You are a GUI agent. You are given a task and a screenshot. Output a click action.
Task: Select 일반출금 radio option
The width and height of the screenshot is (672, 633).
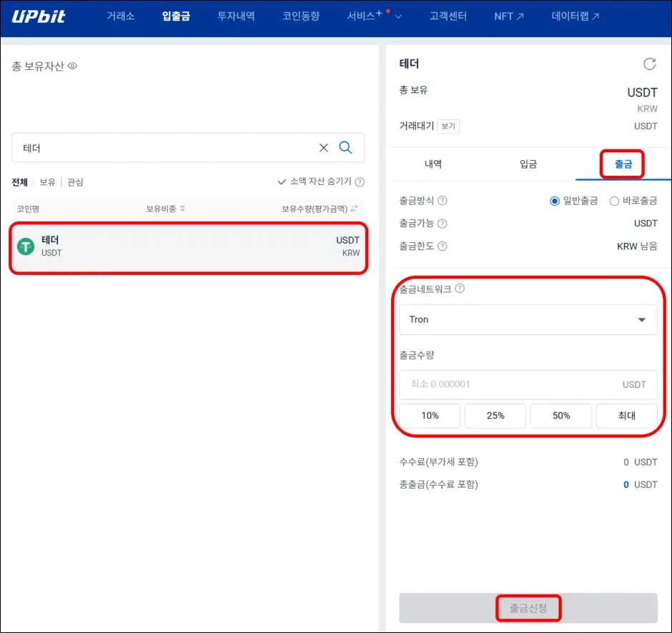554,201
